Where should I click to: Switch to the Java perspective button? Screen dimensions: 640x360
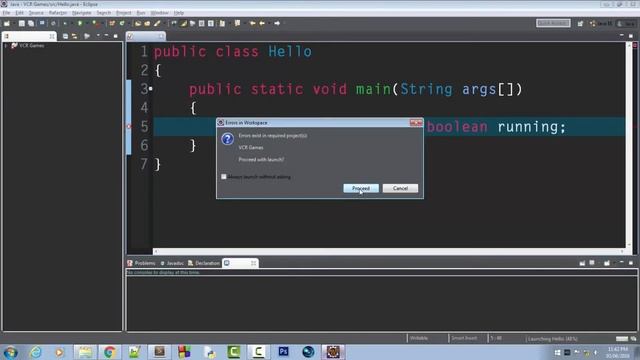click(627, 24)
